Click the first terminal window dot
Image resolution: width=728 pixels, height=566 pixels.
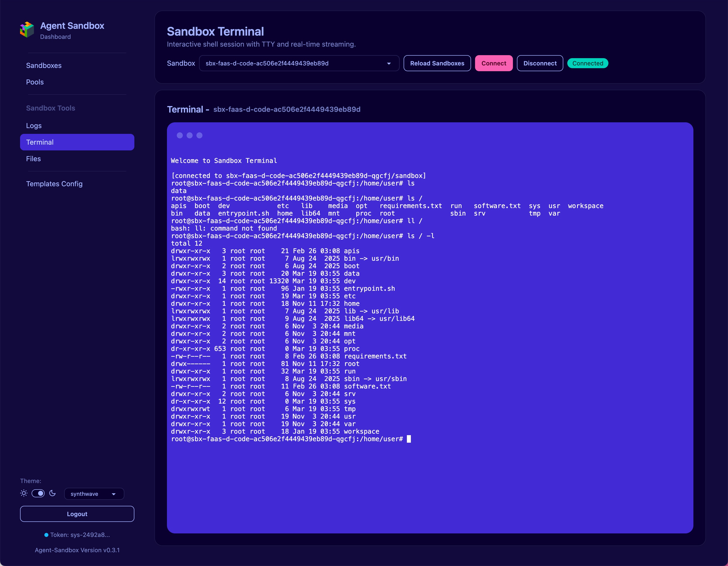[x=180, y=135]
